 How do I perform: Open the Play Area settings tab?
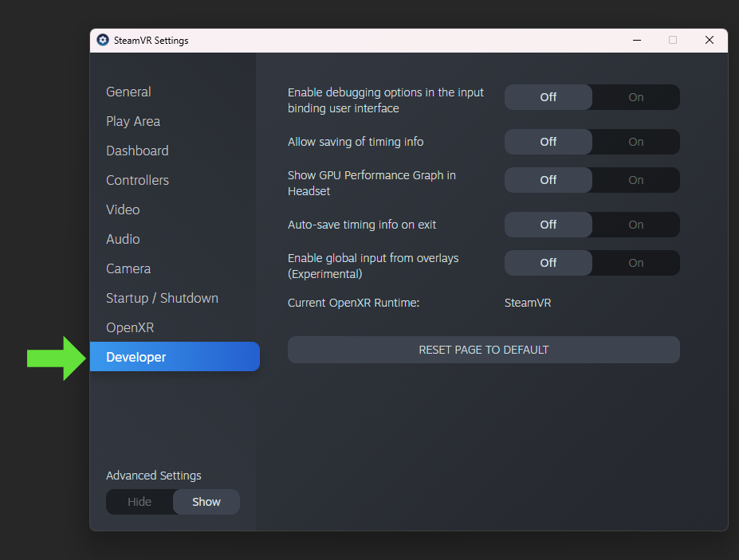[133, 122]
